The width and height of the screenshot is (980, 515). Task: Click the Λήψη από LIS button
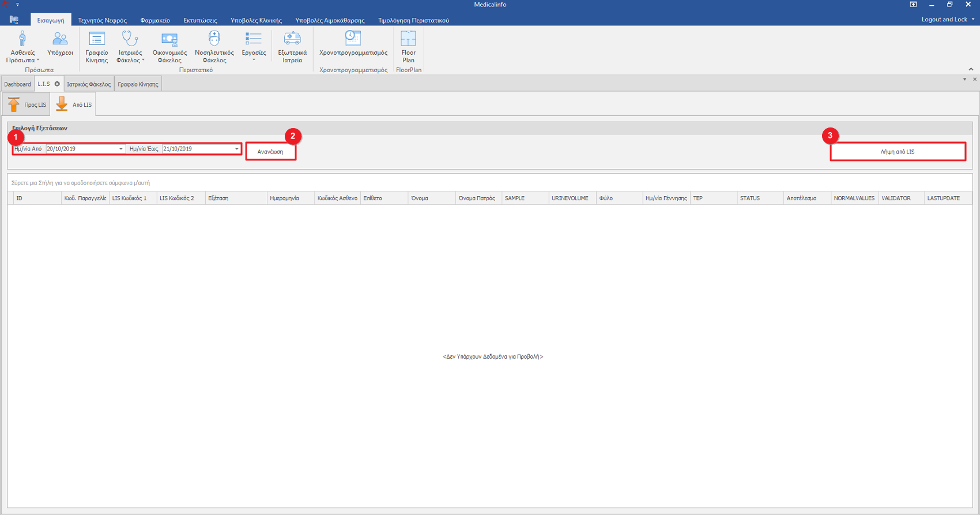click(x=898, y=152)
